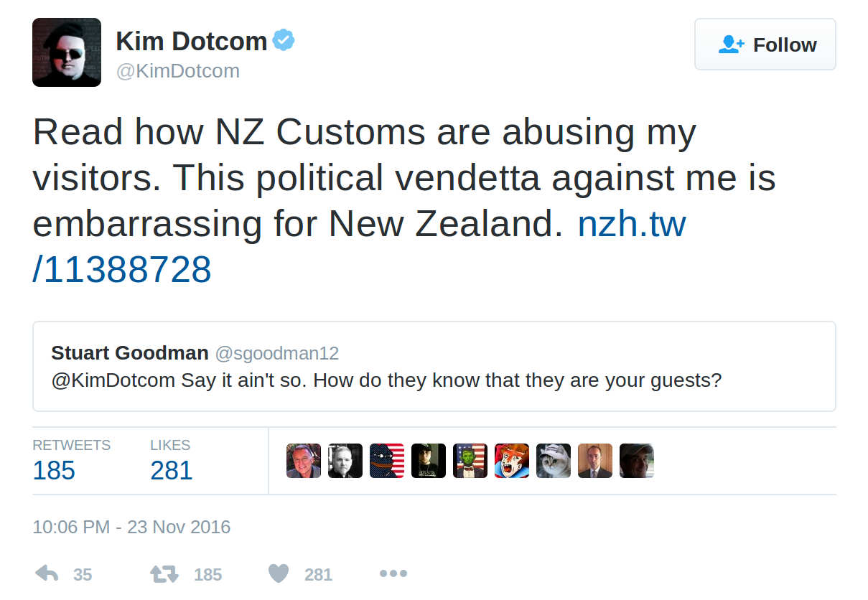View the 281 likes list

point(172,470)
